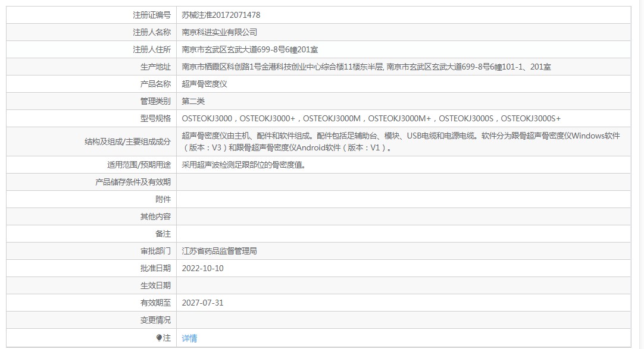Viewport: 644px width, 349px height.
Task: Click the 注册证编号 label
Action: click(152, 15)
